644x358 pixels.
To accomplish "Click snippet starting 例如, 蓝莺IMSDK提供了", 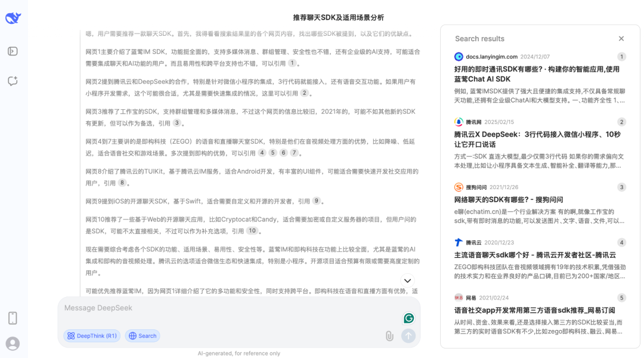I will click(x=540, y=96).
